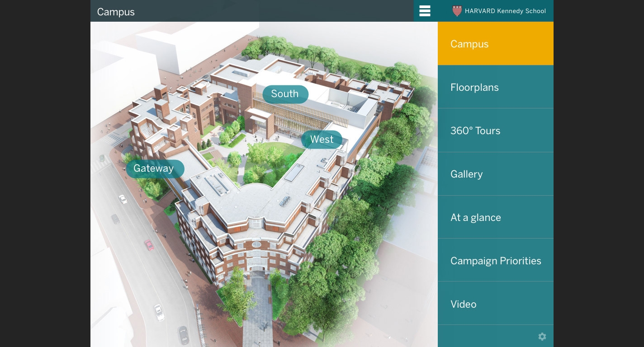
Task: Click the Harvard shield logo
Action: click(x=457, y=11)
